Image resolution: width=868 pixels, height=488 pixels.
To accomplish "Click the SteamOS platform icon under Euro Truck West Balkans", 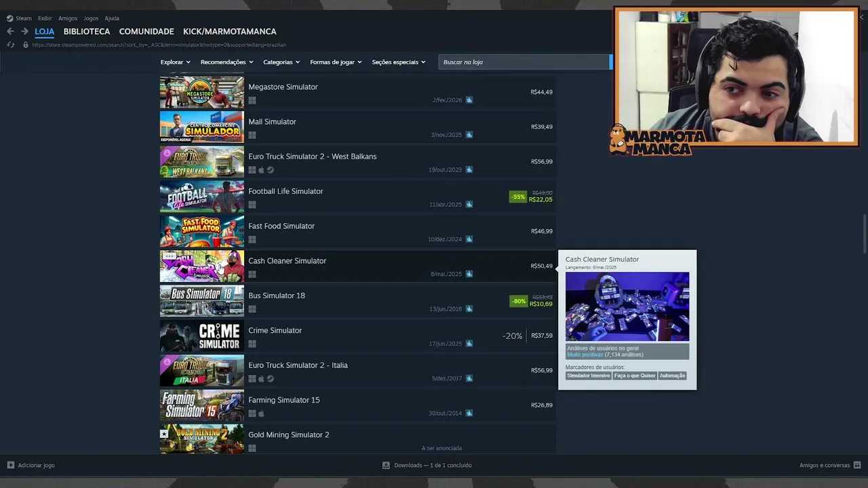I will pos(271,170).
